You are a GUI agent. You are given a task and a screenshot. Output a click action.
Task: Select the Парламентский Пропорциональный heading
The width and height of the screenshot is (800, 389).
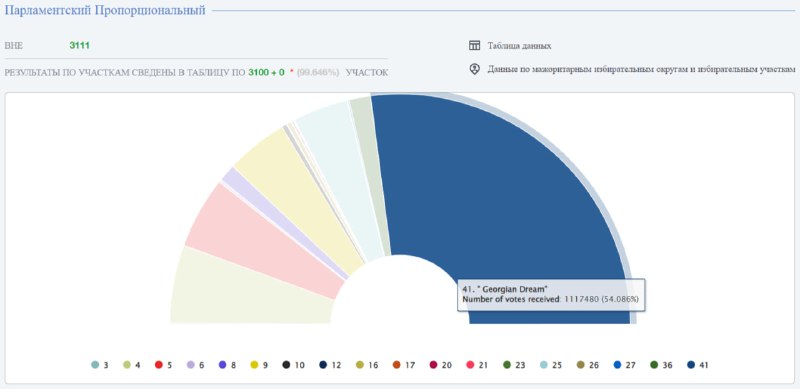(x=105, y=10)
